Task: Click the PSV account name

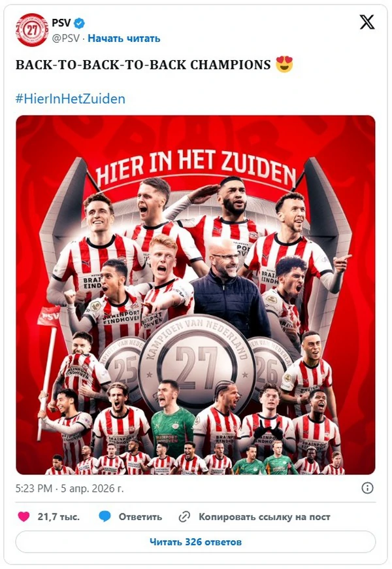Action: pyautogui.click(x=61, y=23)
